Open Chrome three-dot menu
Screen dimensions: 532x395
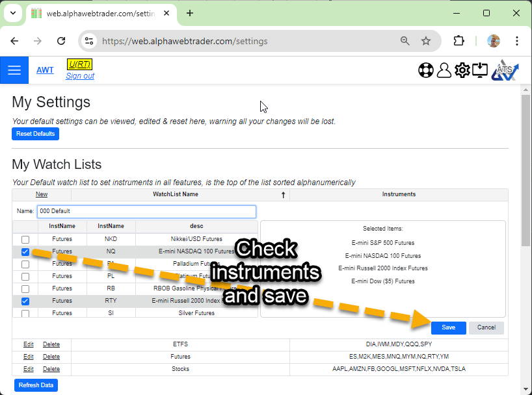[x=517, y=41]
